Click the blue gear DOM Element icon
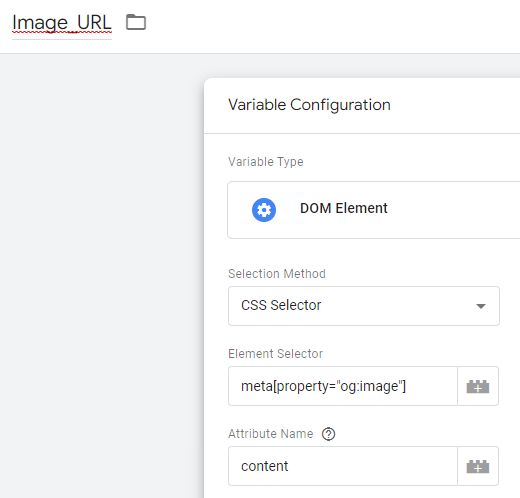The width and height of the screenshot is (520, 498). [264, 210]
